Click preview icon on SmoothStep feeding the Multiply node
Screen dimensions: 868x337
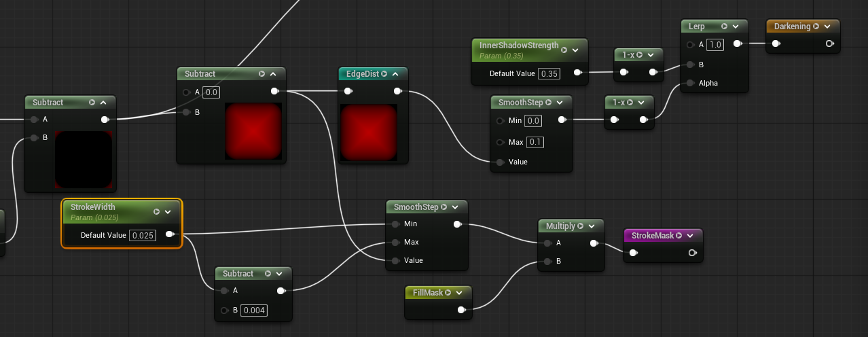[444, 207]
